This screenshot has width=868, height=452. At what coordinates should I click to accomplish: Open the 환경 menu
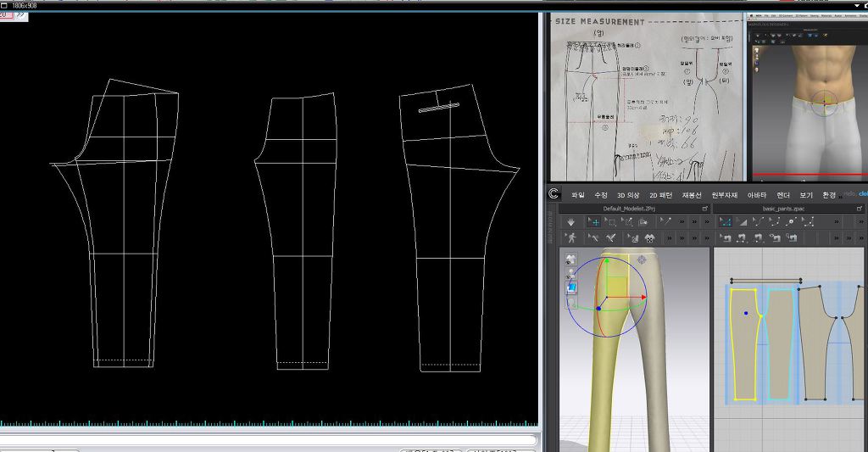tap(829, 195)
